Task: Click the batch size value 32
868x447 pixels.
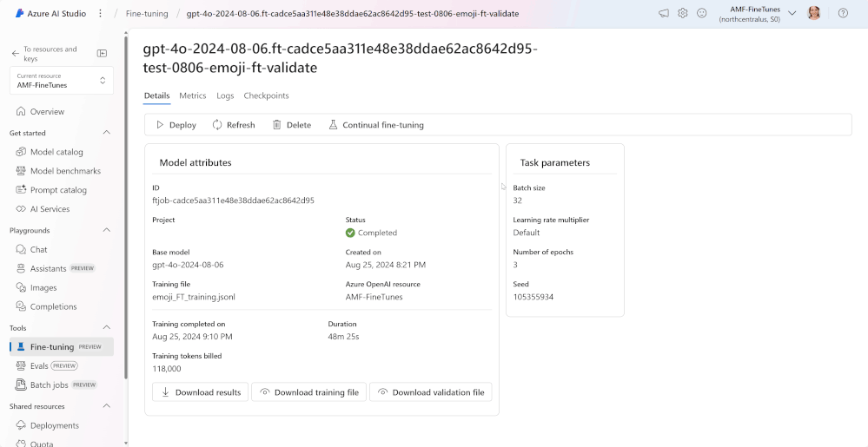Action: tap(518, 200)
